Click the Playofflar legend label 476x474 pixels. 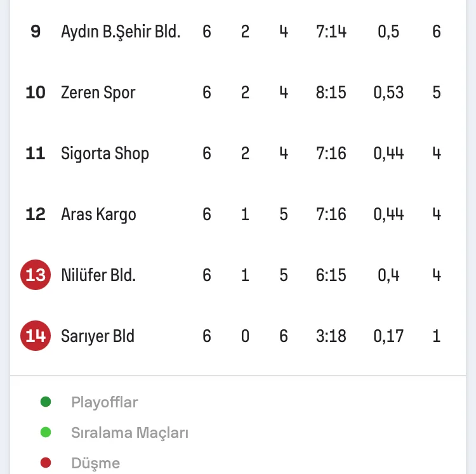pyautogui.click(x=104, y=402)
